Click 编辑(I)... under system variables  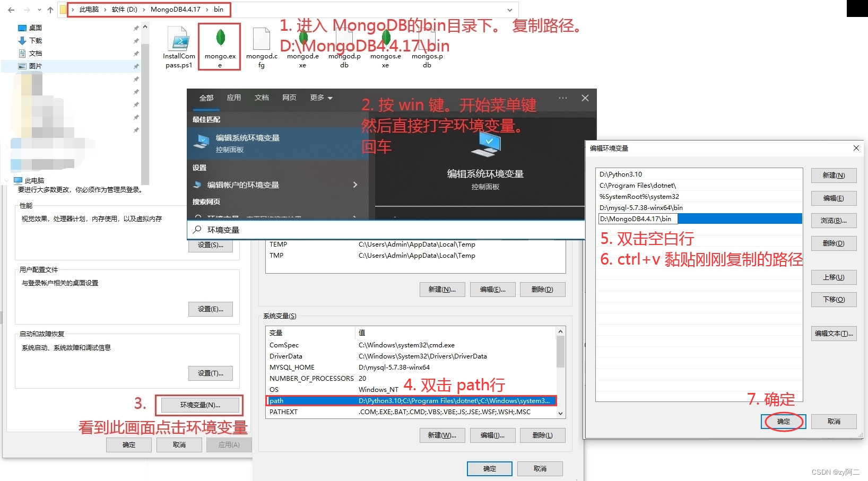pyautogui.click(x=492, y=435)
